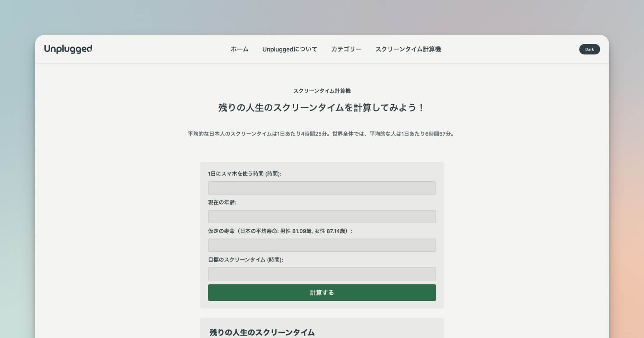Viewport: 644px width, 338px height.
Task: Focus the 目標のスクリーンタイム input field
Action: [x=322, y=274]
